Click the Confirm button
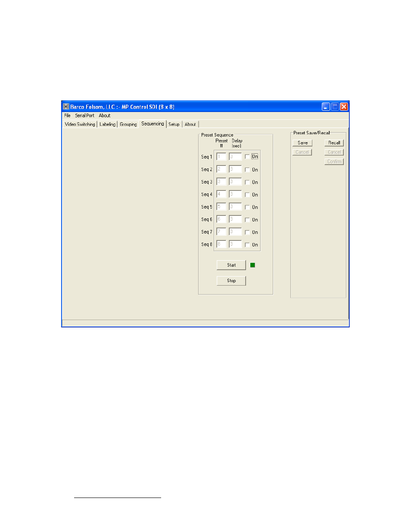The width and height of the screenshot is (411, 532). tap(334, 162)
